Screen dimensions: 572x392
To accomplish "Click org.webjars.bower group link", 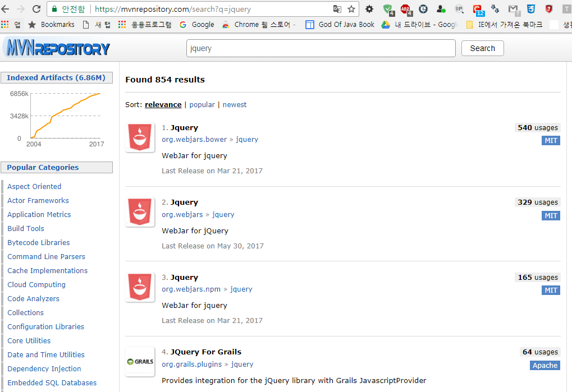I will pyautogui.click(x=194, y=139).
